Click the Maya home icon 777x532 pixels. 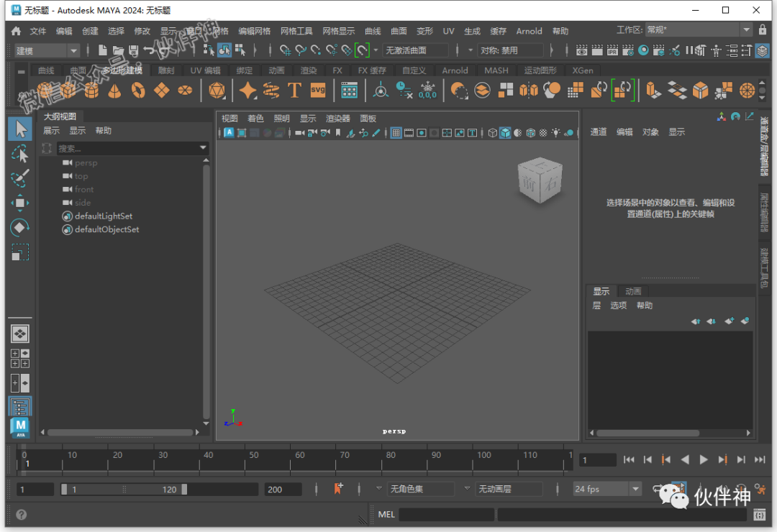[17, 31]
